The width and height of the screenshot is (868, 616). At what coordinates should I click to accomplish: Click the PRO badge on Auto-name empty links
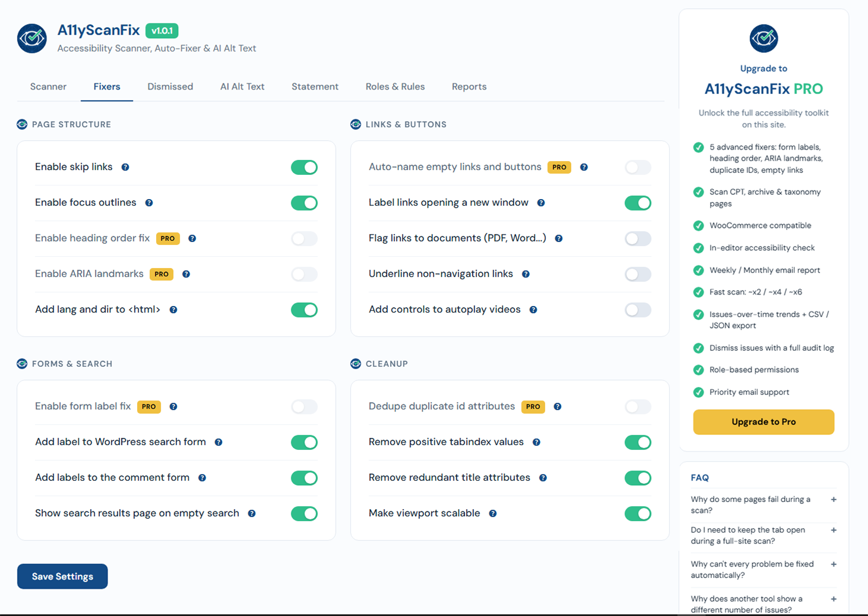point(559,167)
